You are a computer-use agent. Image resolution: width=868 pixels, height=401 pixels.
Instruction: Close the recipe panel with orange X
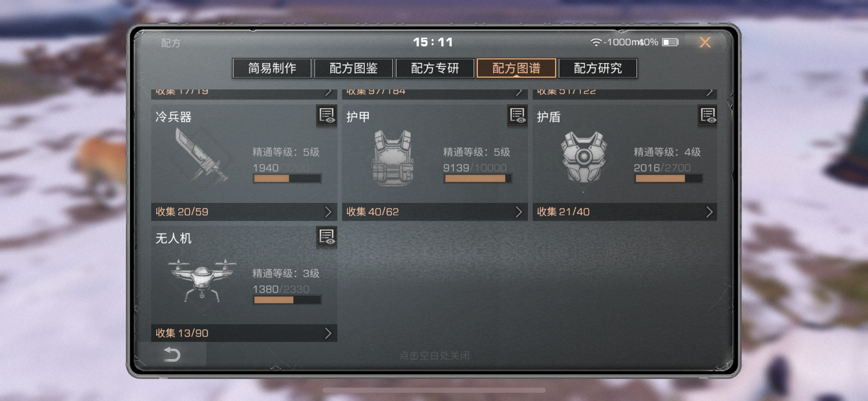[x=705, y=42]
